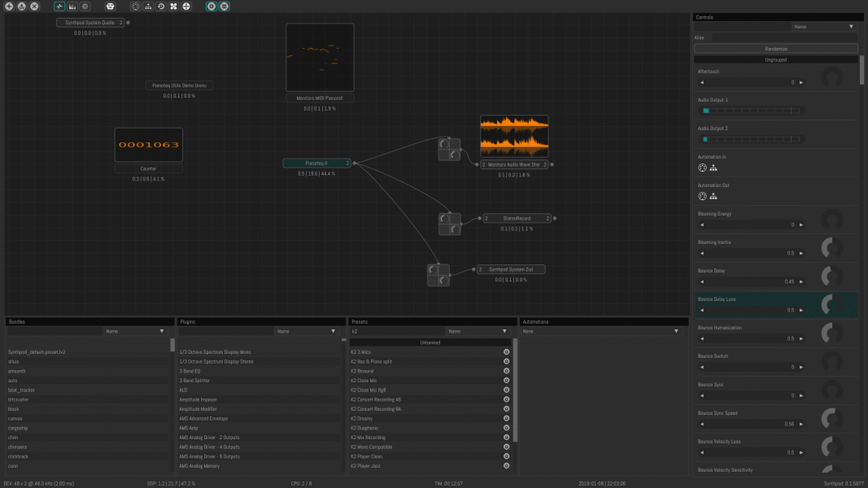
Task: Click the Audio Output 1 level meter
Action: click(x=751, y=111)
